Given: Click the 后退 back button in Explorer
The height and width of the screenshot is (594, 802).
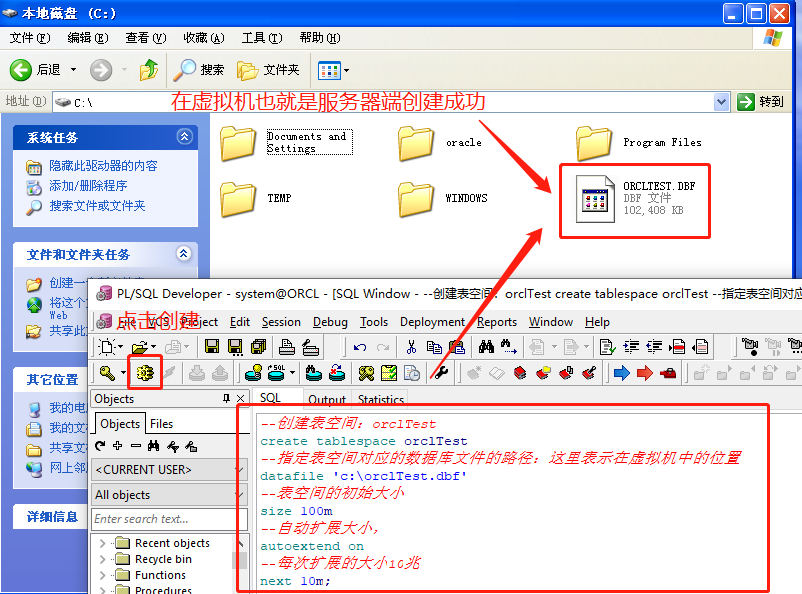Looking at the screenshot, I should tap(35, 70).
